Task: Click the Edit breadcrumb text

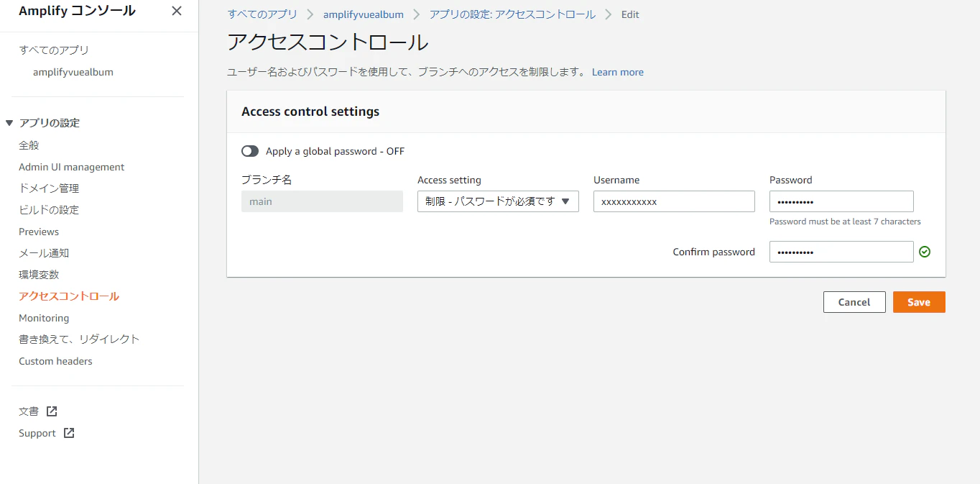Action: [630, 14]
